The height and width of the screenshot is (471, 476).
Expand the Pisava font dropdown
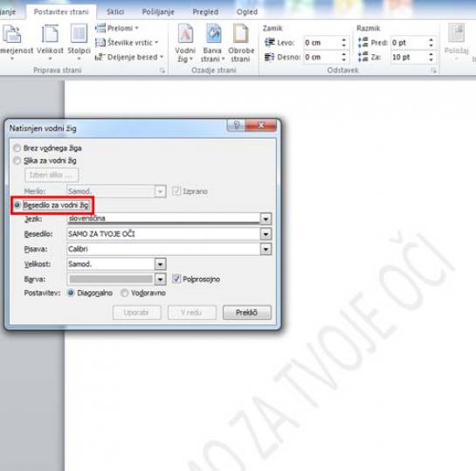pyautogui.click(x=266, y=249)
